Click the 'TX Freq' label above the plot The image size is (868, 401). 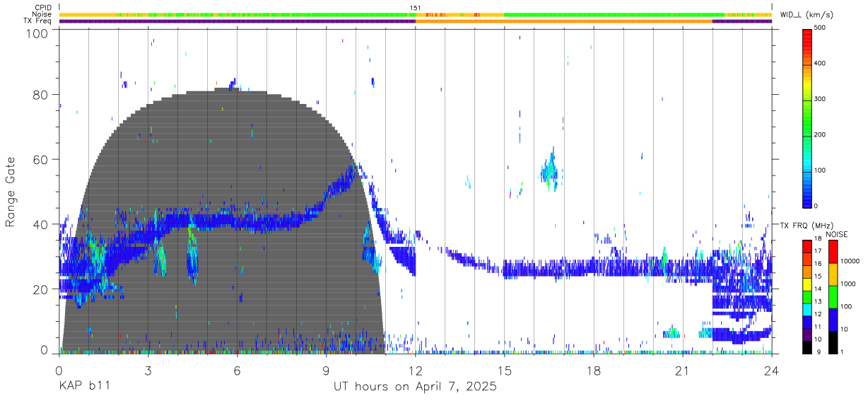click(37, 21)
